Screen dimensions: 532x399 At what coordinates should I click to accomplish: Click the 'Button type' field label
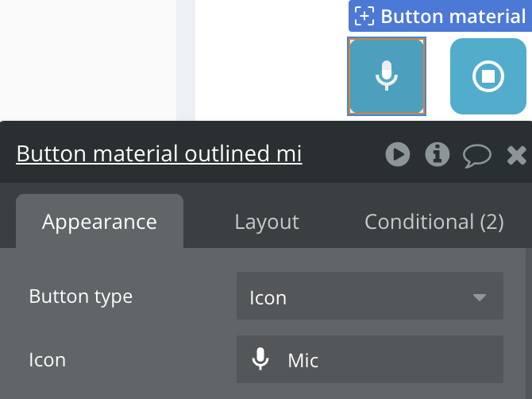[81, 296]
